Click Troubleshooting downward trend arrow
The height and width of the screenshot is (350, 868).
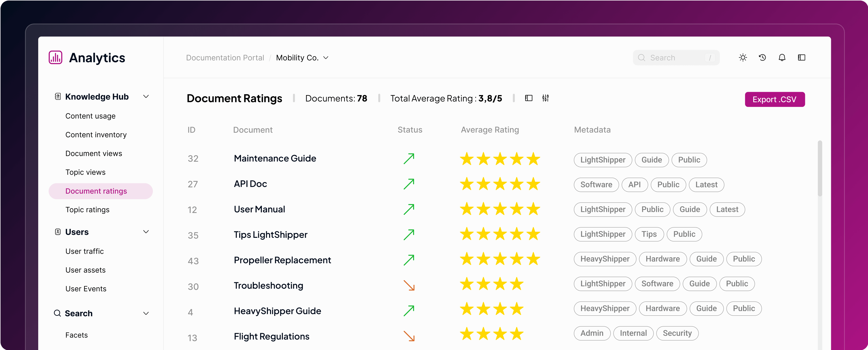[x=409, y=286]
